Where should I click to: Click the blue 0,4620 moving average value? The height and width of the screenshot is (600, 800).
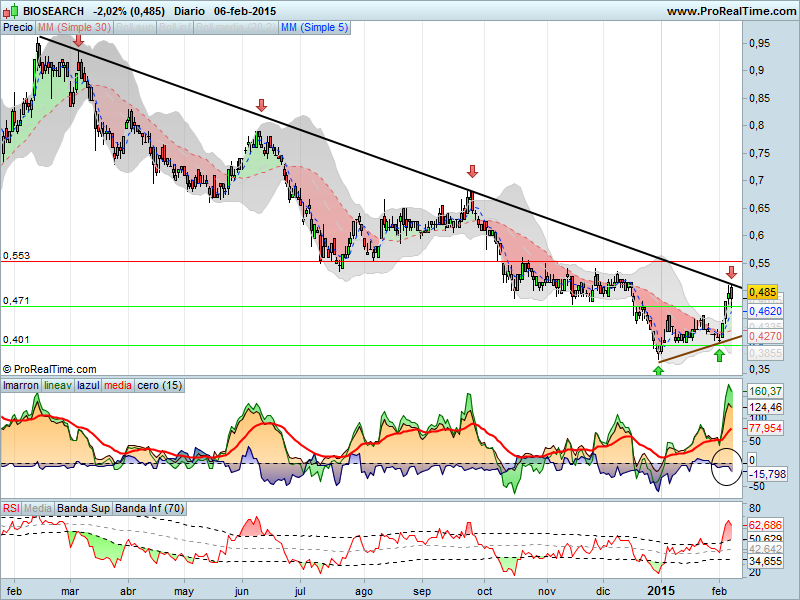coord(764,311)
